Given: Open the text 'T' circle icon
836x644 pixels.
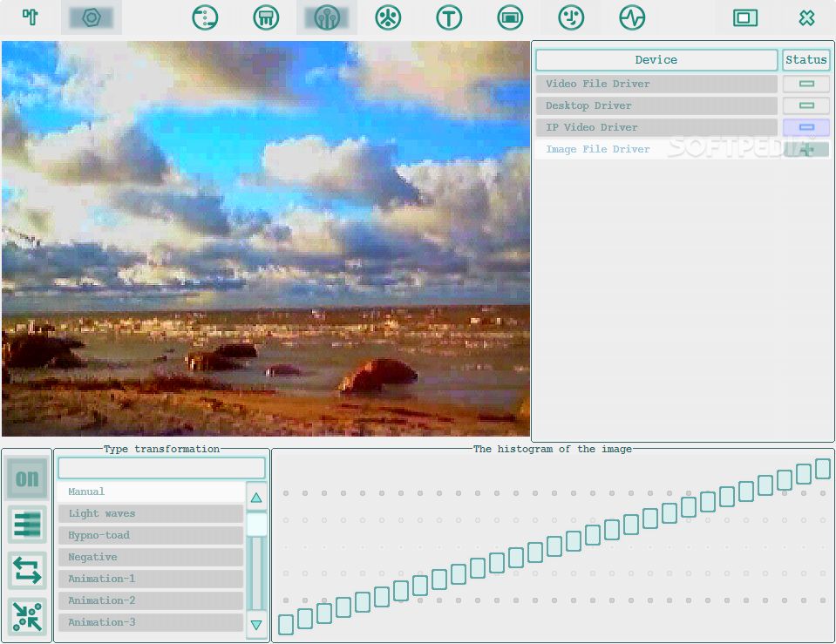Looking at the screenshot, I should (449, 17).
